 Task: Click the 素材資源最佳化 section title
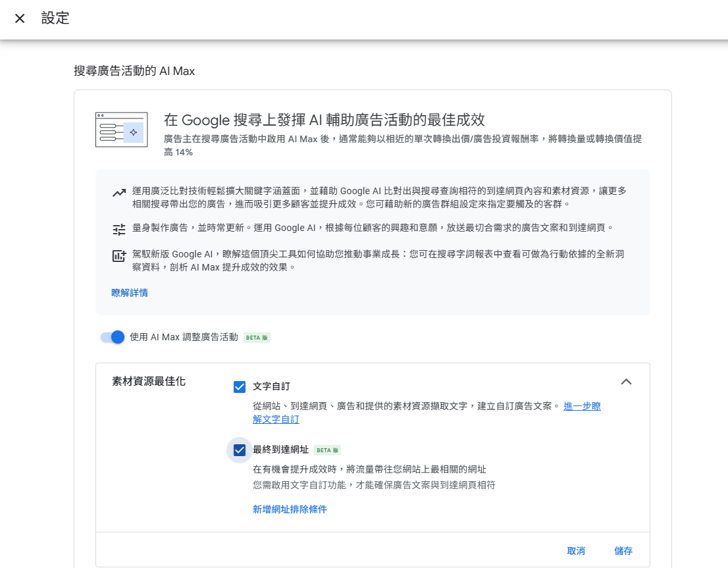point(149,382)
